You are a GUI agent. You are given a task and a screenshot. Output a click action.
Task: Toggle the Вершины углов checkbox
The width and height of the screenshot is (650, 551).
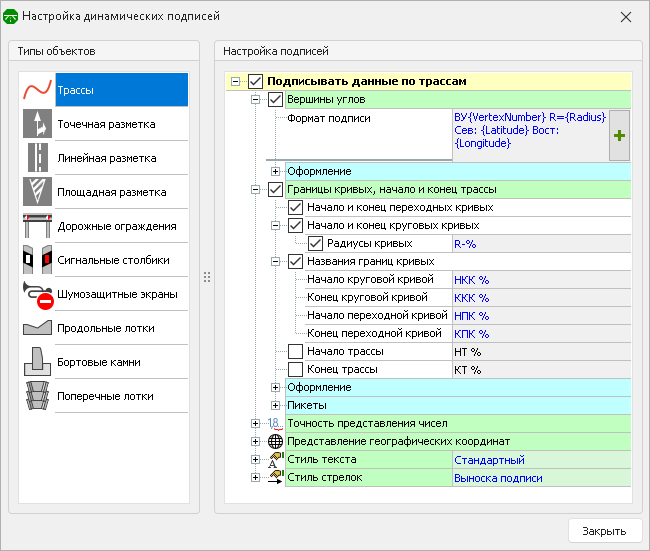[276, 99]
